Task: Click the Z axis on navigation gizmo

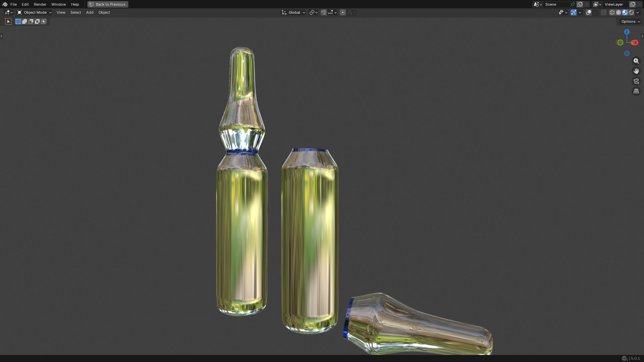Action: (627, 32)
